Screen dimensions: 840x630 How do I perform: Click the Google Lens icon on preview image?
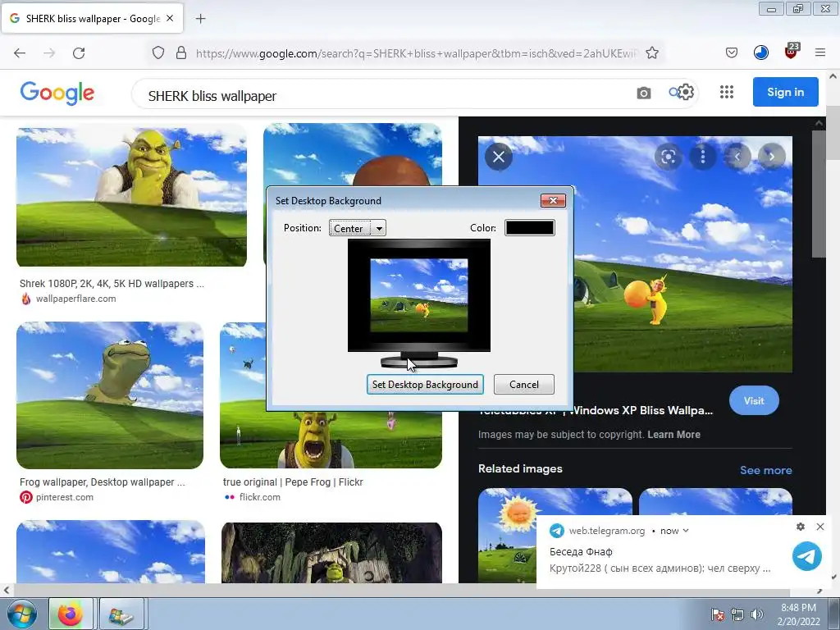pos(668,157)
